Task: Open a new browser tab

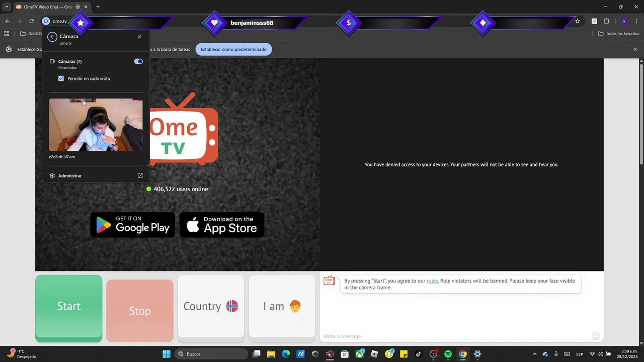Action: pos(98,7)
